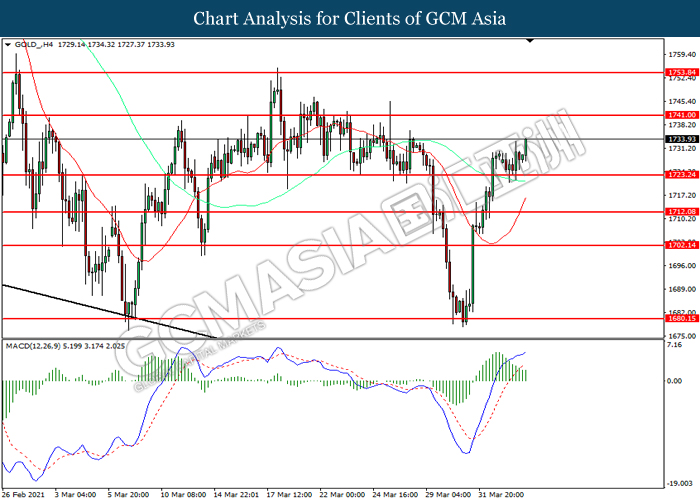700x500 pixels.
Task: Click the 26 Feb 2021 date label
Action: 24,495
